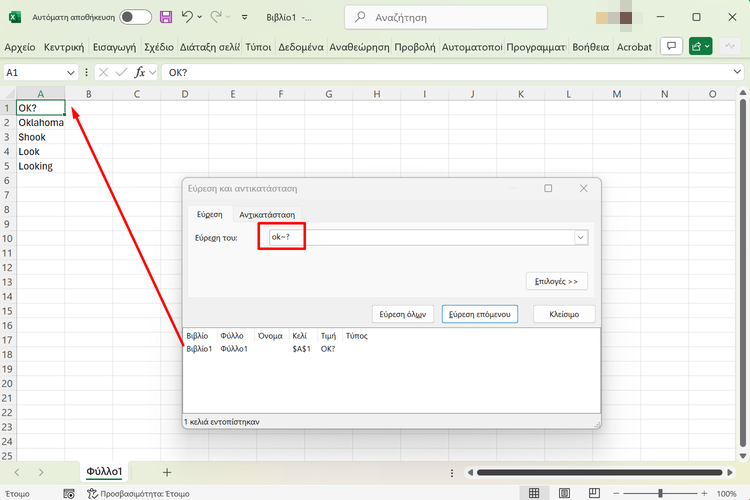Switch to the Αντικατάσταση tab in dialog
Viewport: 750px width, 500px height.
267,215
